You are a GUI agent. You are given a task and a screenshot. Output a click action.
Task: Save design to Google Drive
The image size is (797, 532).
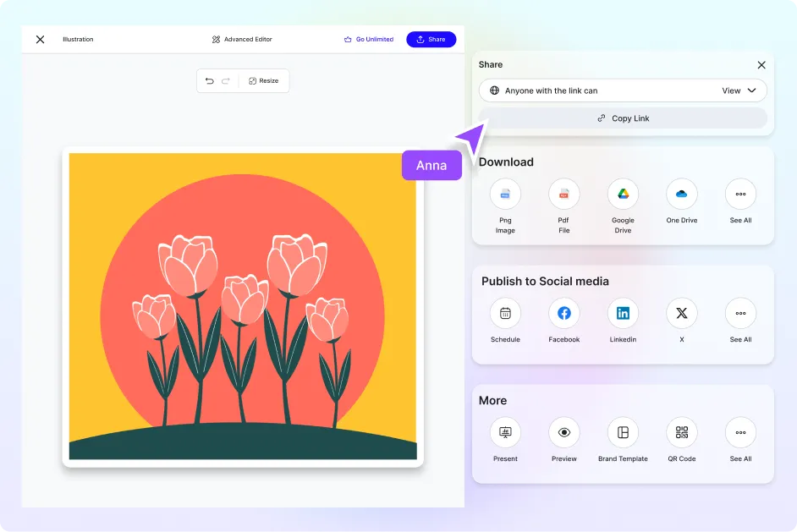[x=623, y=195]
